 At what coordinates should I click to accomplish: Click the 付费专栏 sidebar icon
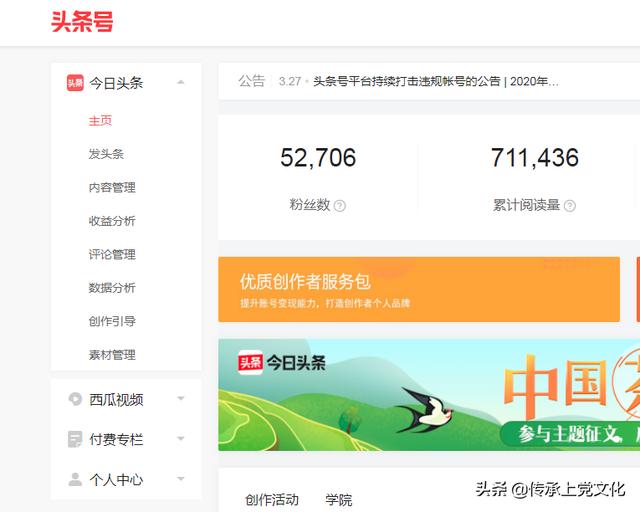(x=75, y=439)
